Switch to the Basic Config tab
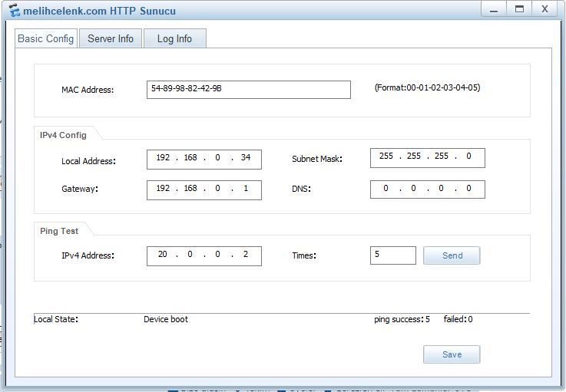566x392 pixels. click(x=46, y=38)
